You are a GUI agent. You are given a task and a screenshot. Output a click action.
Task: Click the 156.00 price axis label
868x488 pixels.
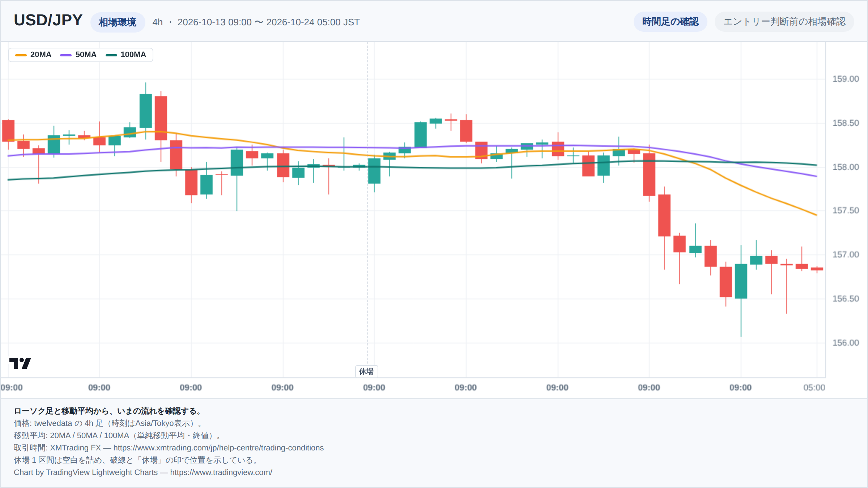click(845, 343)
